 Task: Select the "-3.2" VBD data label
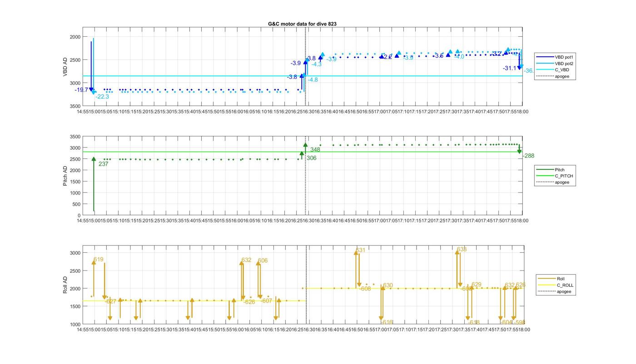[x=496, y=54]
